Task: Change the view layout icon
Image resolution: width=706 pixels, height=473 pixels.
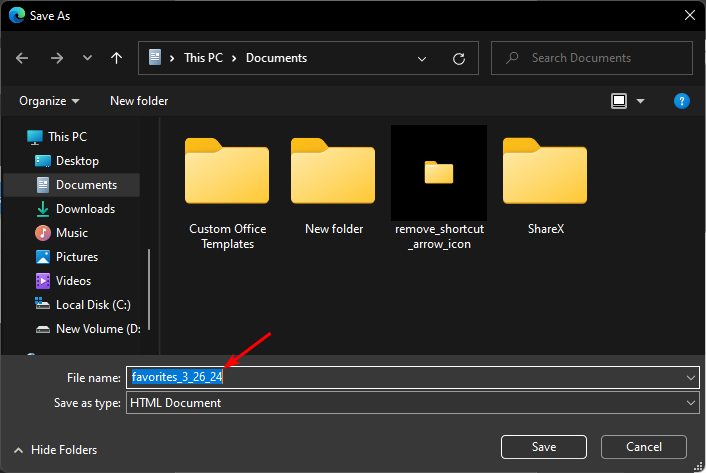Action: (x=619, y=101)
